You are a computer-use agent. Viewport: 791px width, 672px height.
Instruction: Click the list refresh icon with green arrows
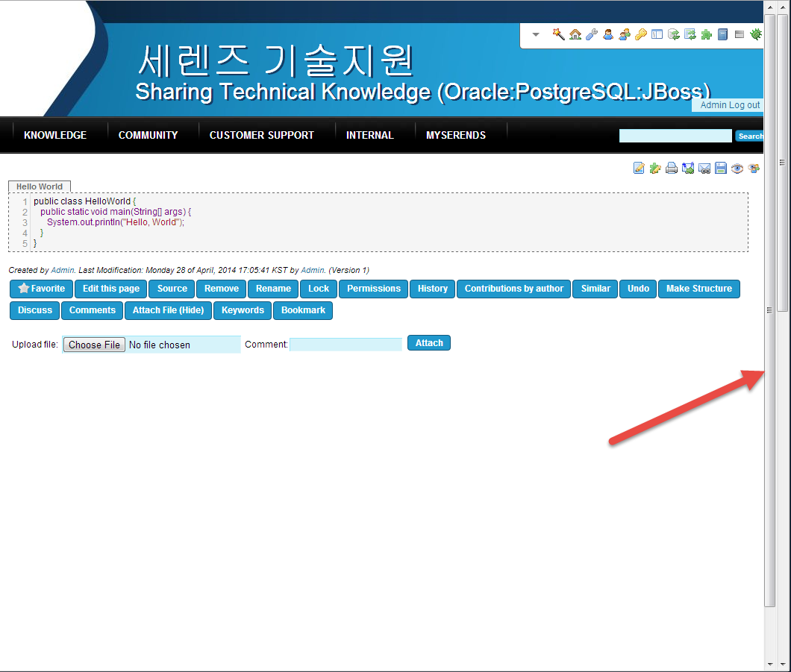(690, 34)
